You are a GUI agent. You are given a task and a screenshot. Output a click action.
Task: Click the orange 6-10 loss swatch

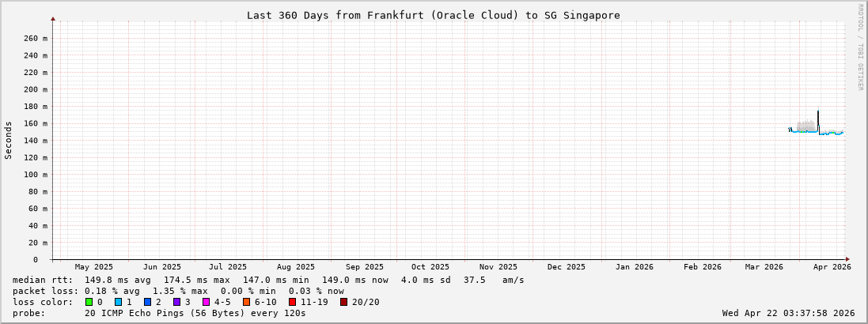pyautogui.click(x=246, y=302)
